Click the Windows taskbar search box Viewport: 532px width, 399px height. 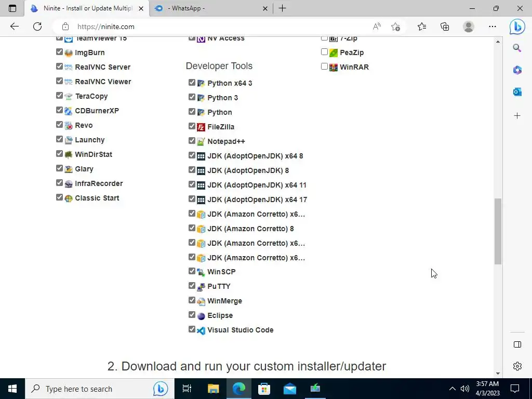(99, 389)
